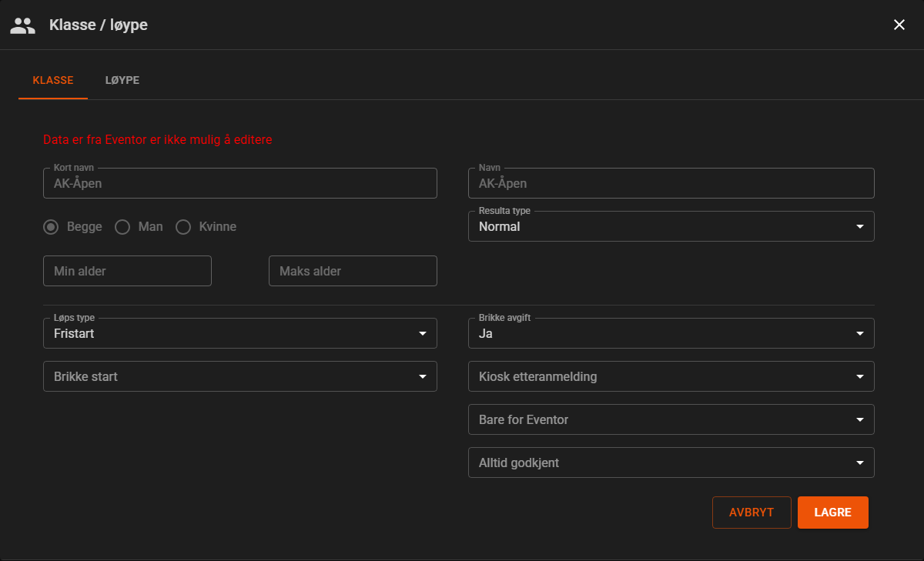Click the AVBRYT button
The height and width of the screenshot is (561, 924).
click(x=752, y=513)
